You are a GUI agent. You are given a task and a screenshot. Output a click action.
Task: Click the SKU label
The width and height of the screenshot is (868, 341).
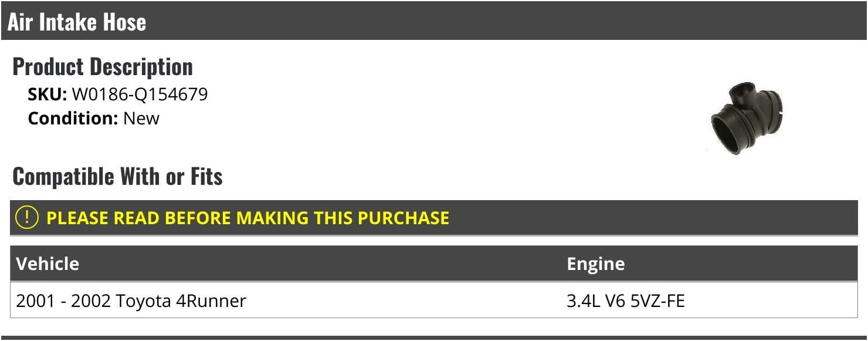[x=48, y=94]
